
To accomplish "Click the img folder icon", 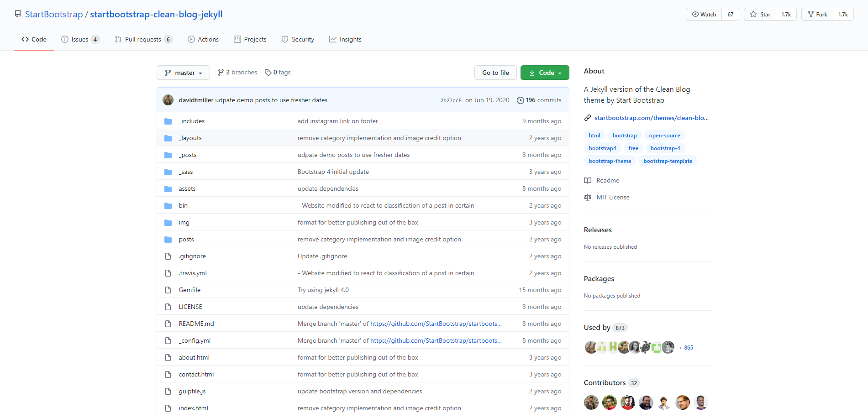I will tap(168, 222).
